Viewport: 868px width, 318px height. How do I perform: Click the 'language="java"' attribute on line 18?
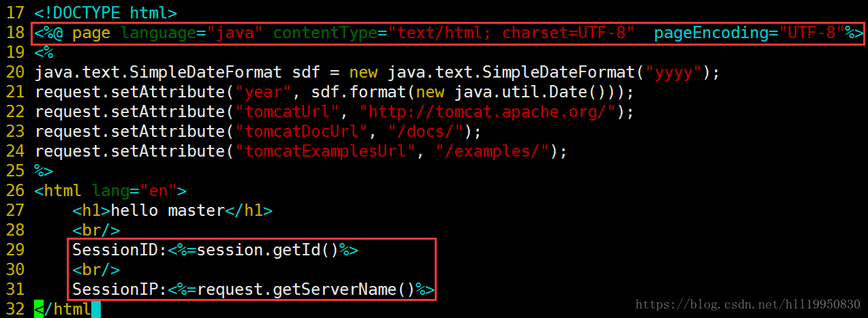(x=192, y=33)
